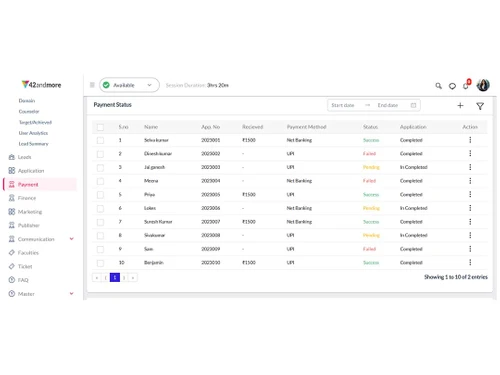Click the End date field
This screenshot has width=500, height=375.
(388, 105)
